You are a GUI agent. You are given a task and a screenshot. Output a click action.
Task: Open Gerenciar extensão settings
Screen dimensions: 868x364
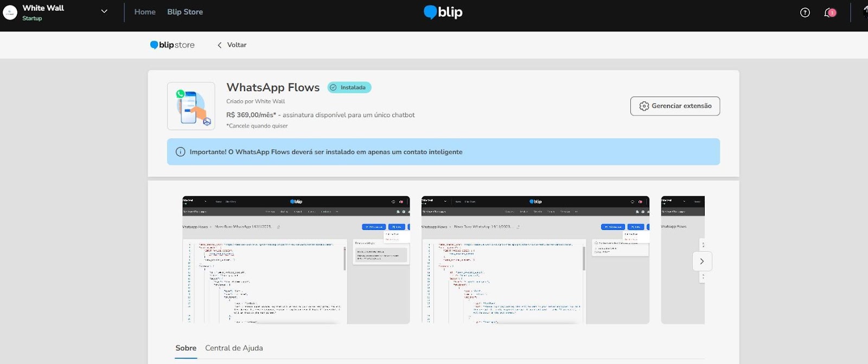click(x=675, y=106)
